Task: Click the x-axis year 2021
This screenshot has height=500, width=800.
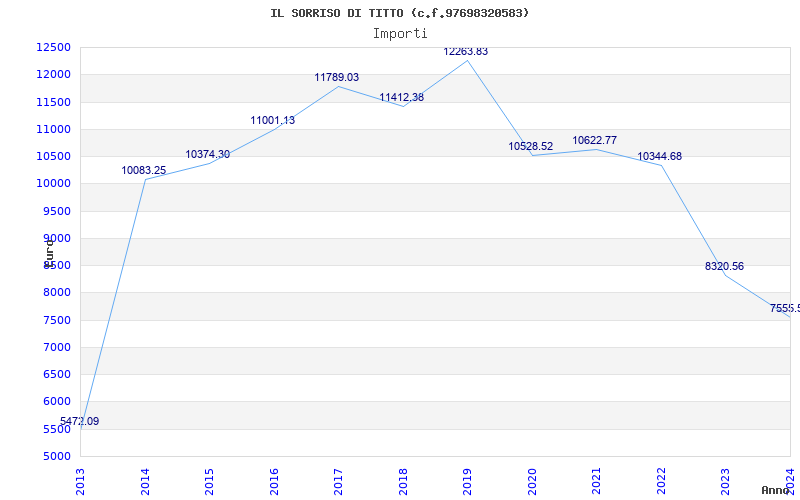Action: pos(596,482)
